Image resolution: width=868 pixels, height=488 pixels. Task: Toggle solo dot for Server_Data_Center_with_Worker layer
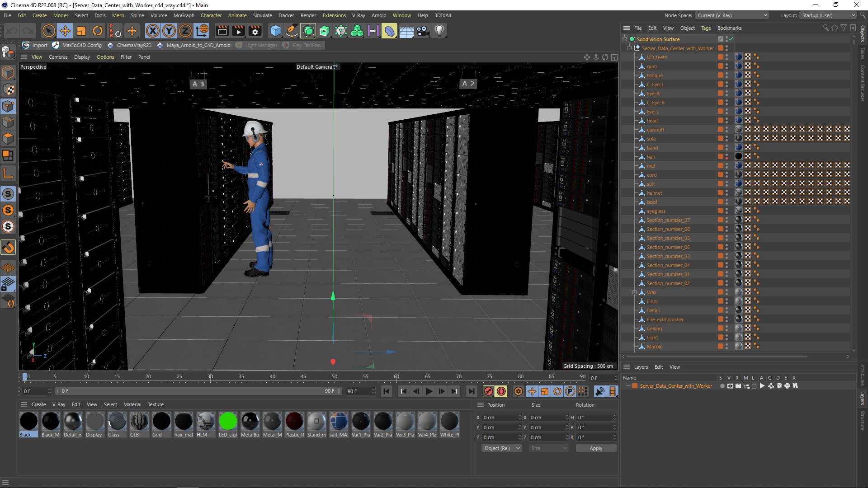(722, 386)
